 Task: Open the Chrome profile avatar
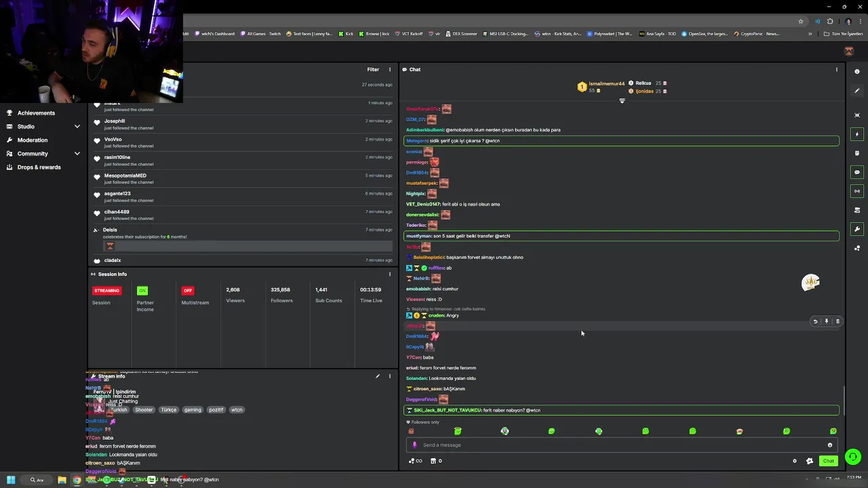(x=848, y=21)
